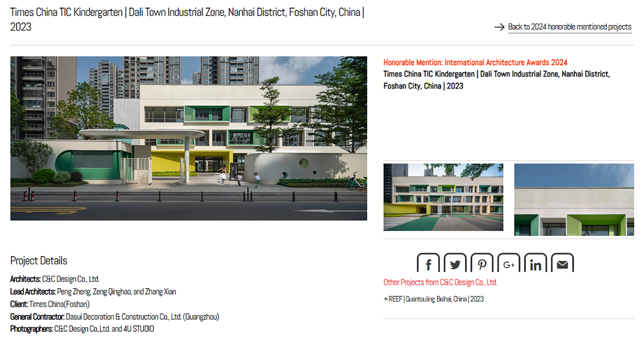Open the REEF Guantouling Beihai project link

point(433,299)
